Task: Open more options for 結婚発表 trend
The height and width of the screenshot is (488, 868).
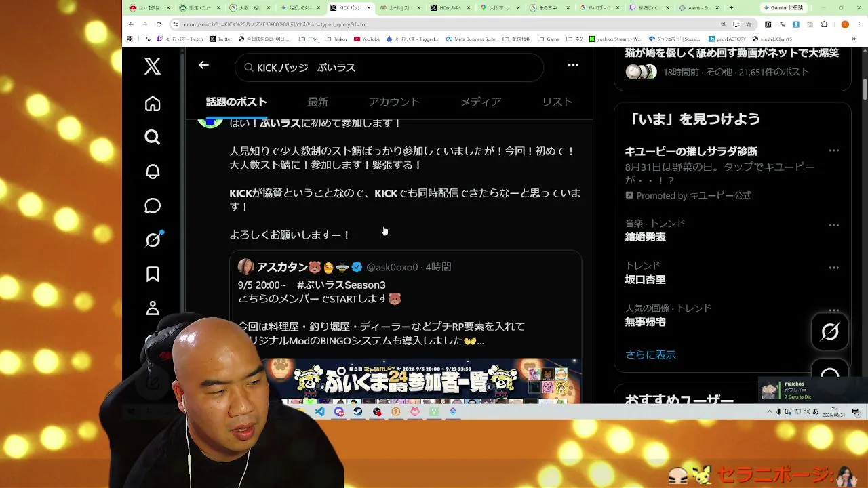Action: (x=834, y=225)
